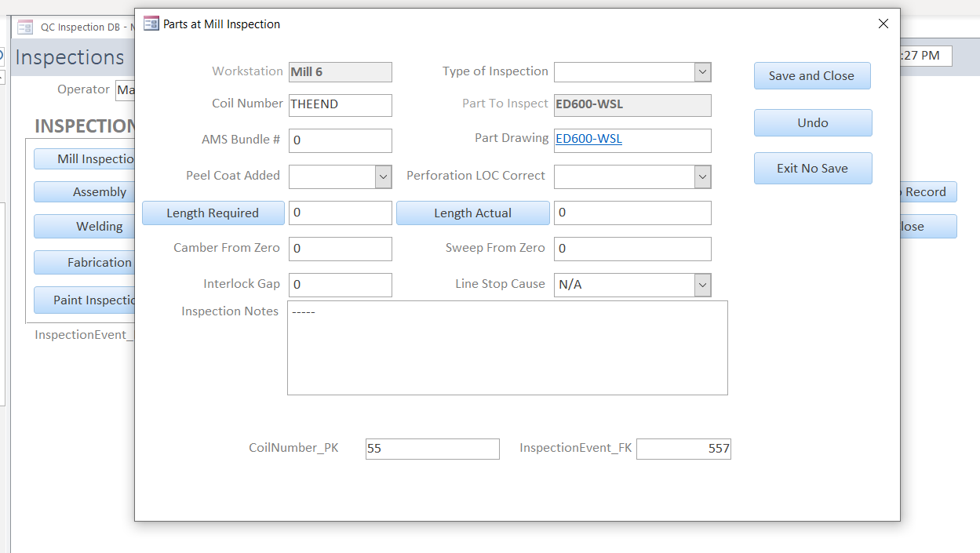Focus the AMS Bundle # field
This screenshot has height=553, width=980.
[340, 141]
